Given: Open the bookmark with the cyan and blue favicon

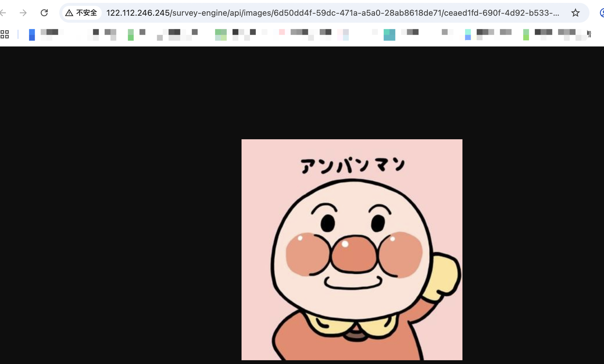Looking at the screenshot, I should [x=468, y=35].
